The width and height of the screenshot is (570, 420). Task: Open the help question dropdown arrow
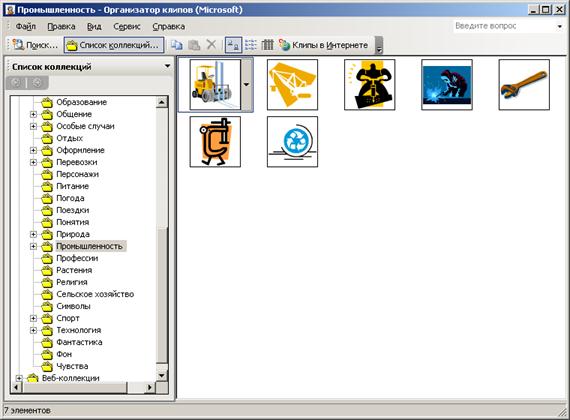[559, 26]
